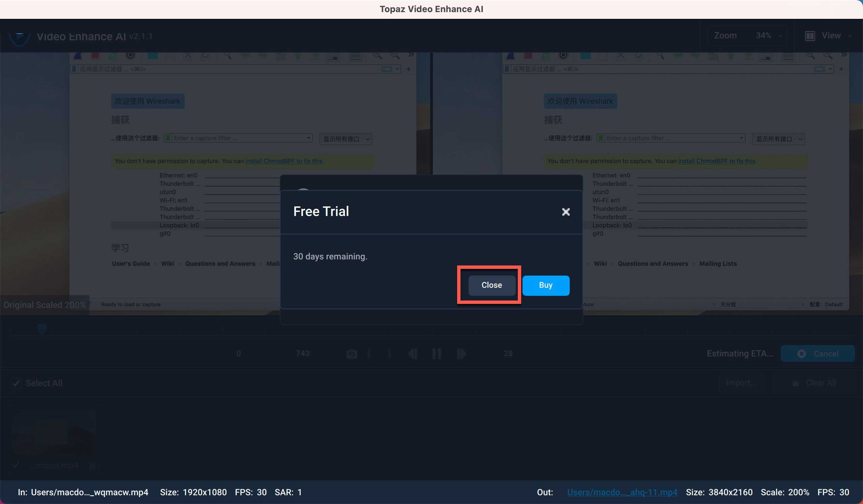Open the output path link Users/macdo..._ahq-11.mp4
863x504 pixels.
pyautogui.click(x=622, y=492)
